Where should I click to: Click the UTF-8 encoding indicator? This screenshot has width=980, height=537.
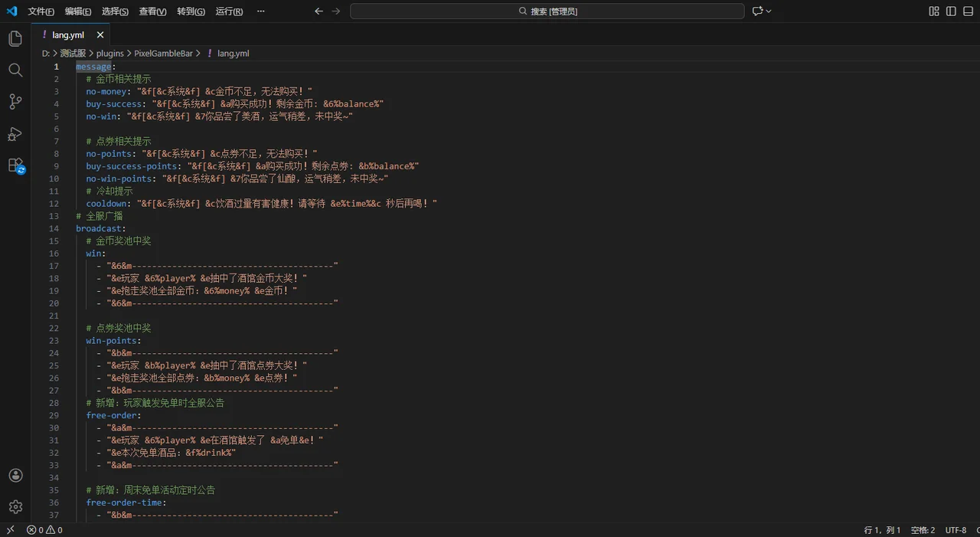pos(955,530)
